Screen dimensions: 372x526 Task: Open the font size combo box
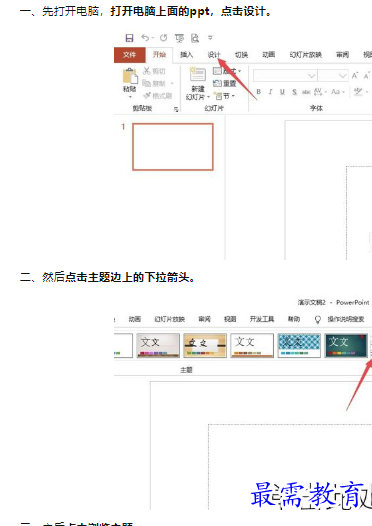[333, 76]
